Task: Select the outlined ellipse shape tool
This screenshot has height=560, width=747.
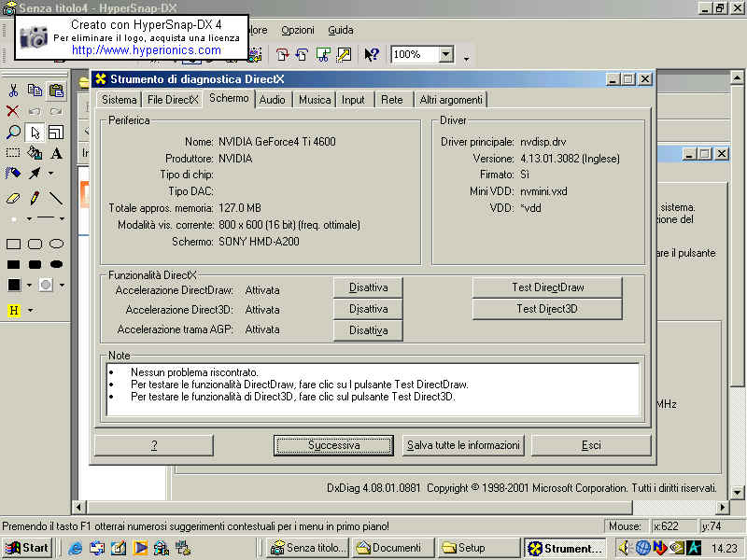Action: coord(56,245)
